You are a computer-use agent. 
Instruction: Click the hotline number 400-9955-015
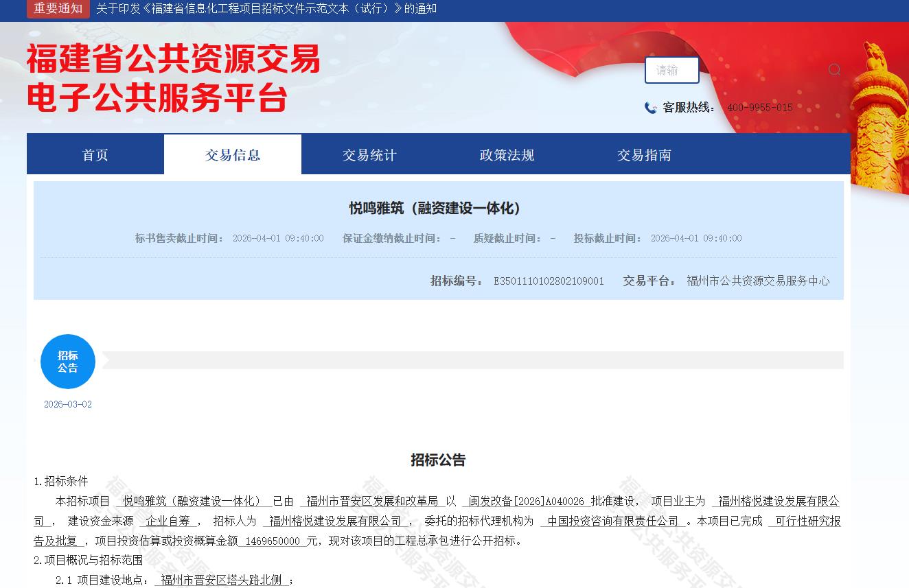tap(760, 108)
